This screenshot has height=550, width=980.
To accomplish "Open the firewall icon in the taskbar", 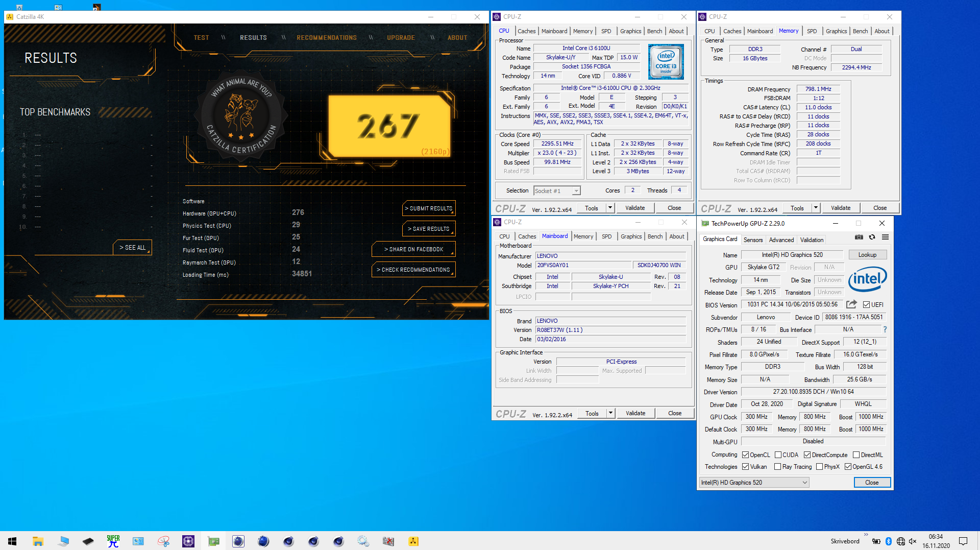I will pos(388,541).
